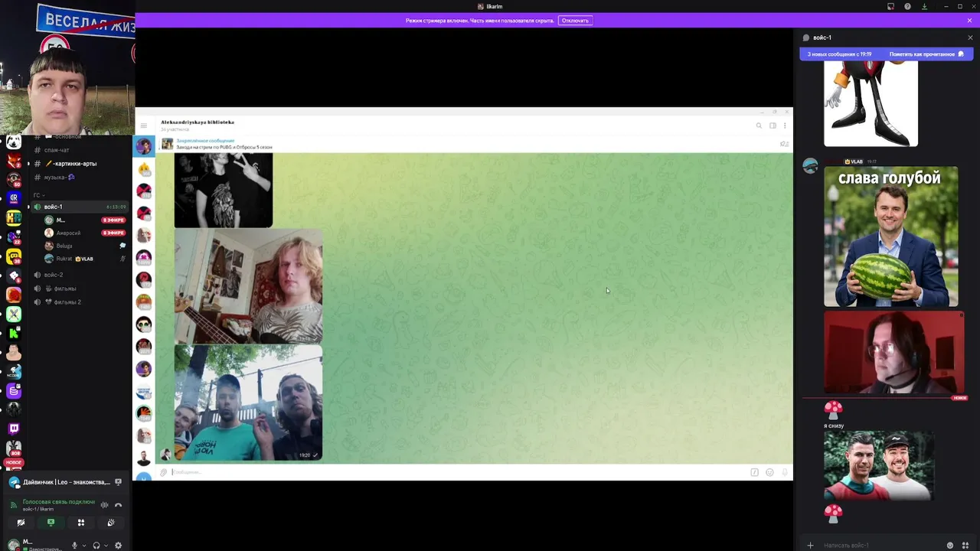980x551 pixels.
Task: Stop streaming icon beside Дайвинчик title
Action: pyautogui.click(x=118, y=482)
